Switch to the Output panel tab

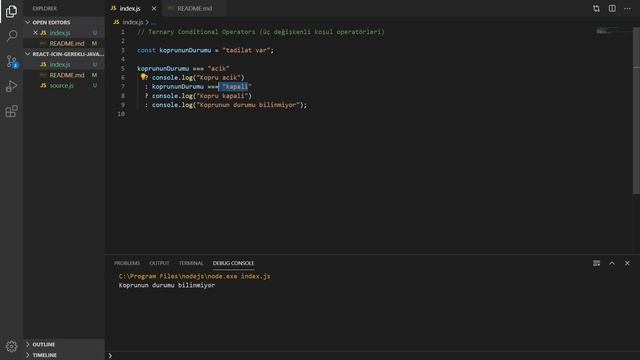point(159,263)
